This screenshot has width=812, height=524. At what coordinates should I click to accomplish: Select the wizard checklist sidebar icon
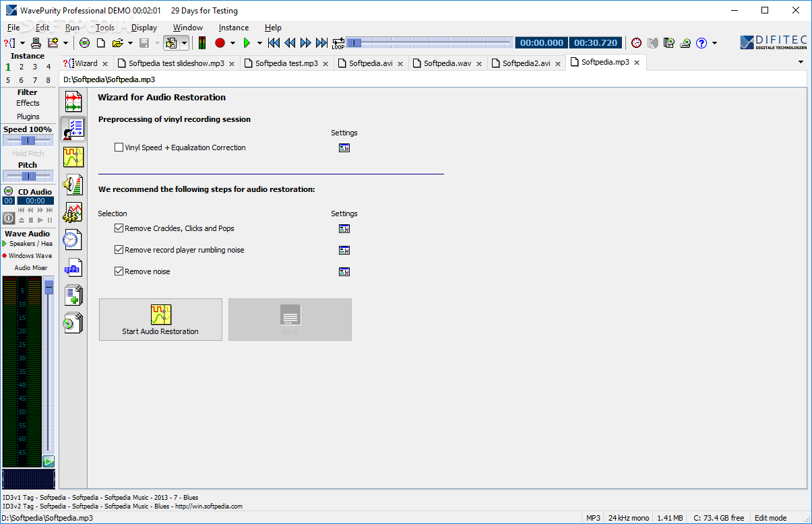(x=73, y=129)
